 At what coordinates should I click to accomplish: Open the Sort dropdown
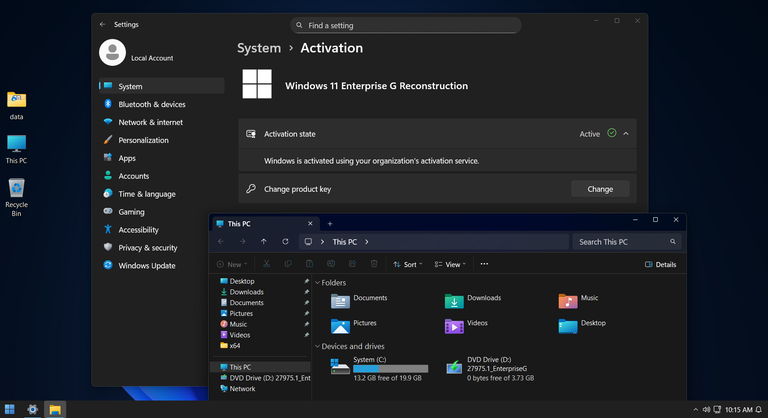(408, 264)
